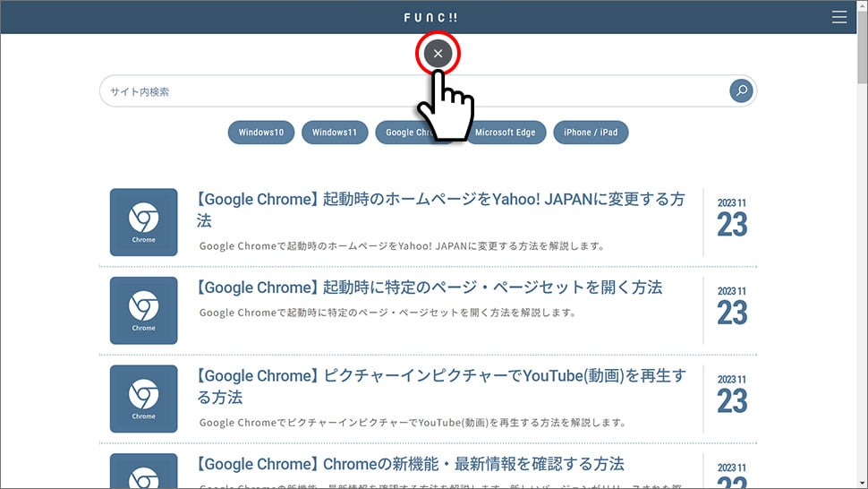
Task: Go to the FUNC!! site logo
Action: click(430, 18)
